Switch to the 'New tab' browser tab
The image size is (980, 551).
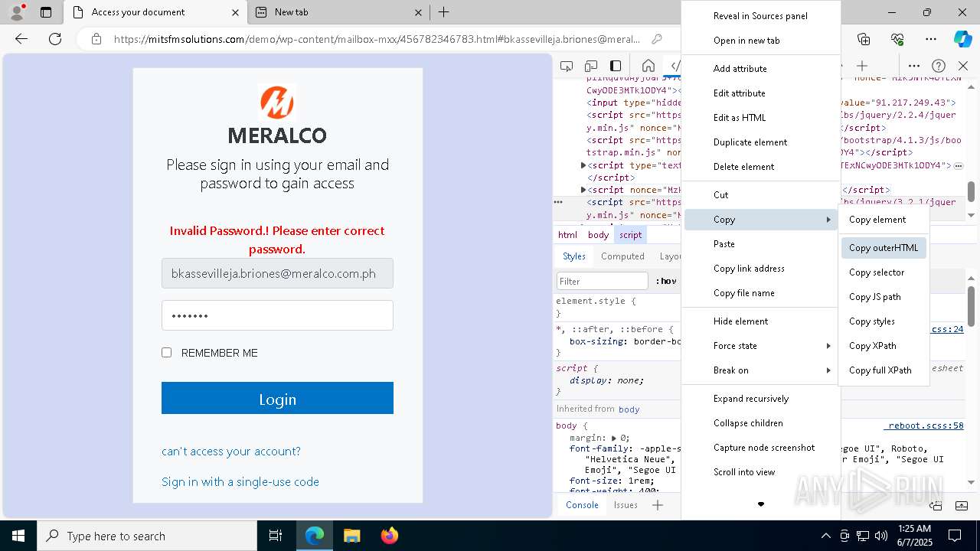click(338, 12)
